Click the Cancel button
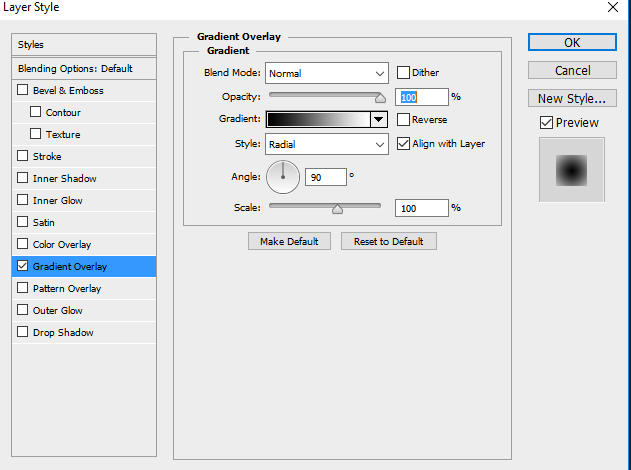Viewport: 631px width, 470px height. tap(572, 70)
